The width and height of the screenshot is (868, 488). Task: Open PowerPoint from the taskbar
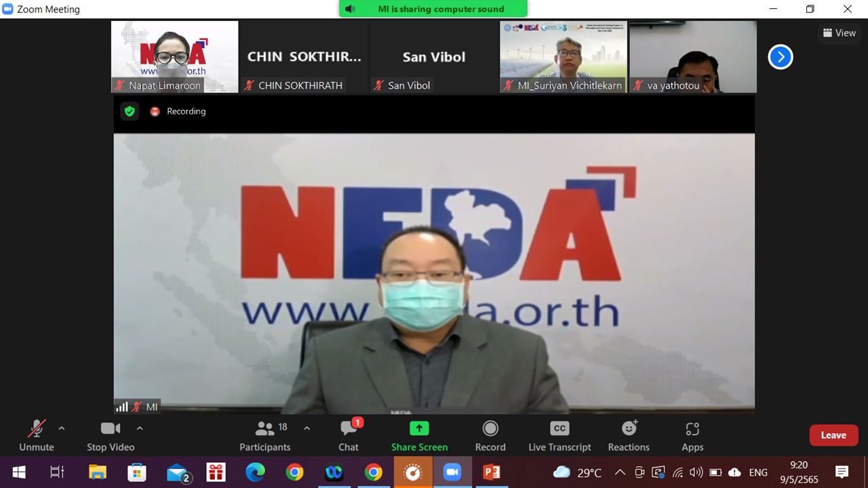(492, 472)
